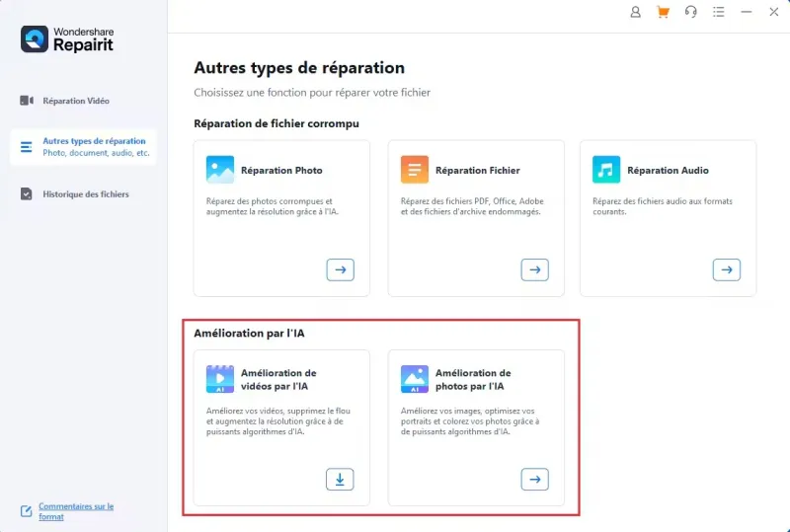The image size is (790, 532).
Task: Open the user account icon
Action: coord(635,12)
